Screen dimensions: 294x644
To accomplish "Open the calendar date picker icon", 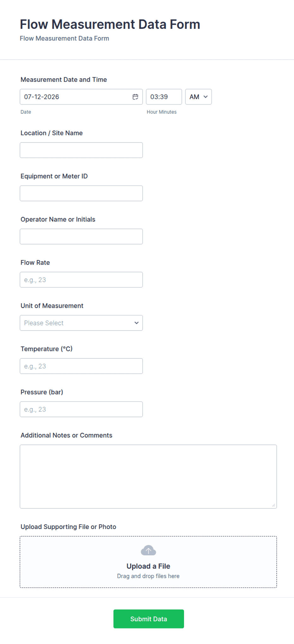I will tap(135, 97).
